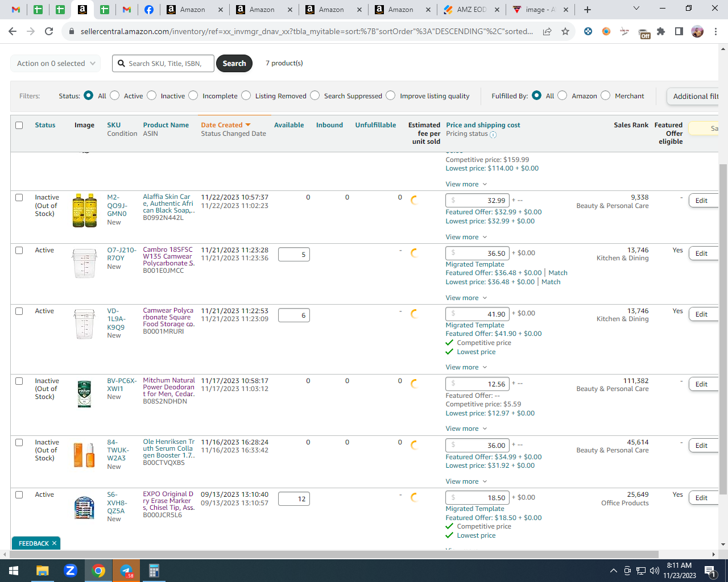Screen dimensions: 728x582
Task: Click the Search button
Action: [234, 64]
